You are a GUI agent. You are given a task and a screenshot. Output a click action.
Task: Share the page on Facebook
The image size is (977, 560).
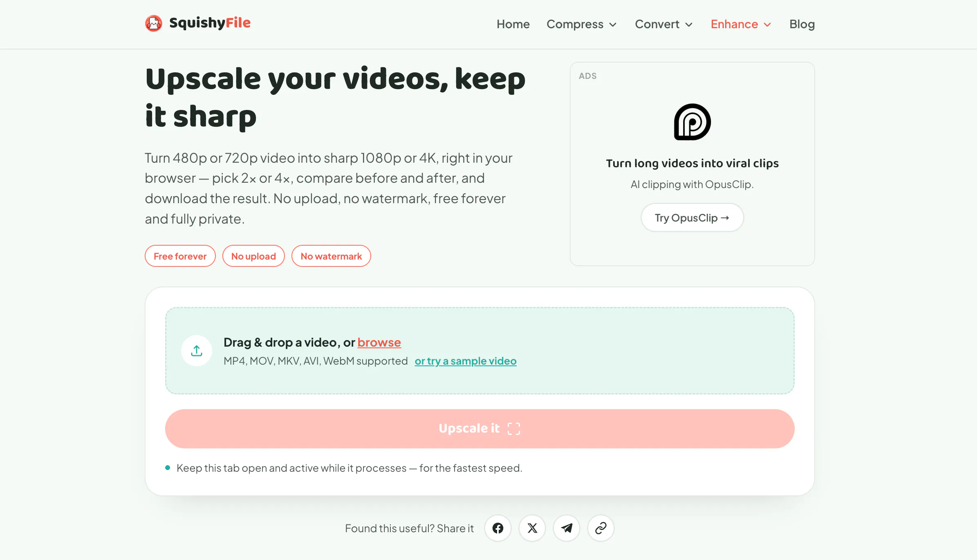pos(498,528)
